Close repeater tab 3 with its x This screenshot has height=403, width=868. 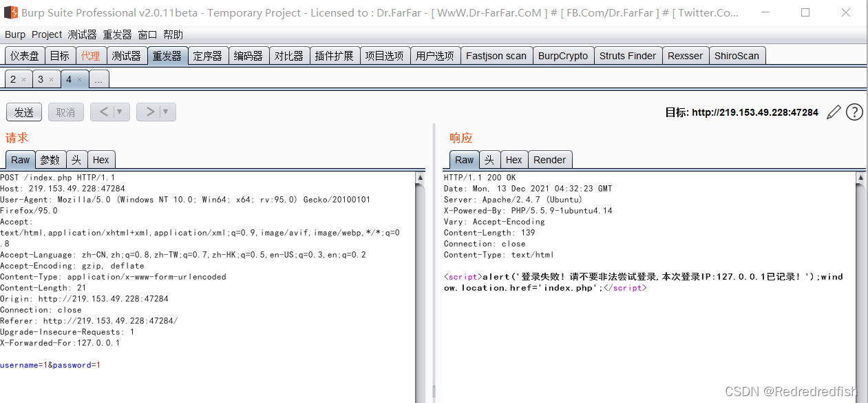tap(51, 80)
